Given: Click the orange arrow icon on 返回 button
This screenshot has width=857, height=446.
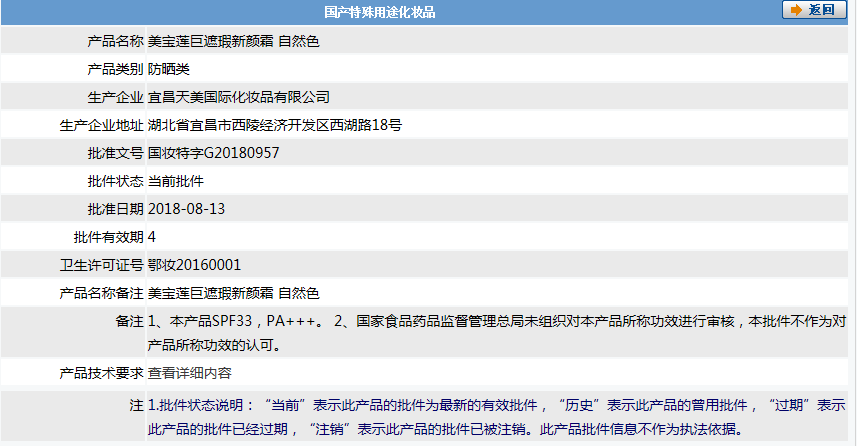Looking at the screenshot, I should [796, 10].
